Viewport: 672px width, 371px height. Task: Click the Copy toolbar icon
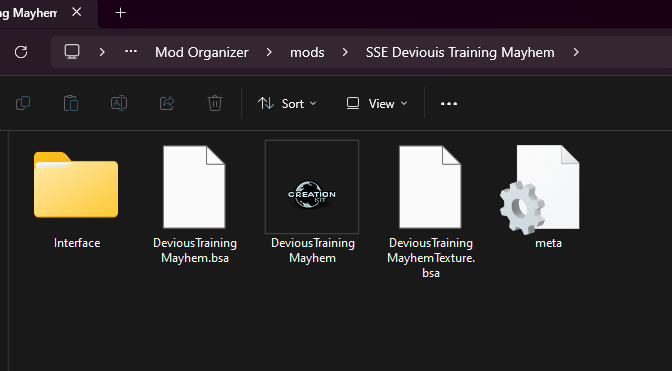pos(23,103)
